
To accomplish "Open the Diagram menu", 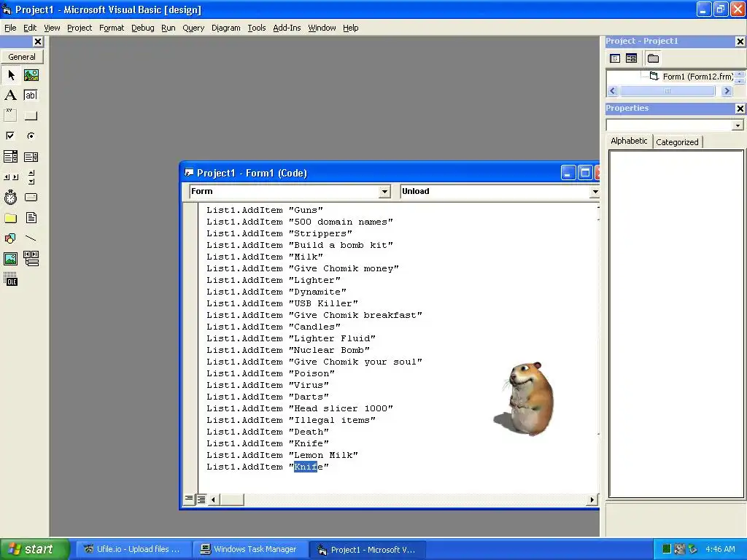I will click(226, 28).
